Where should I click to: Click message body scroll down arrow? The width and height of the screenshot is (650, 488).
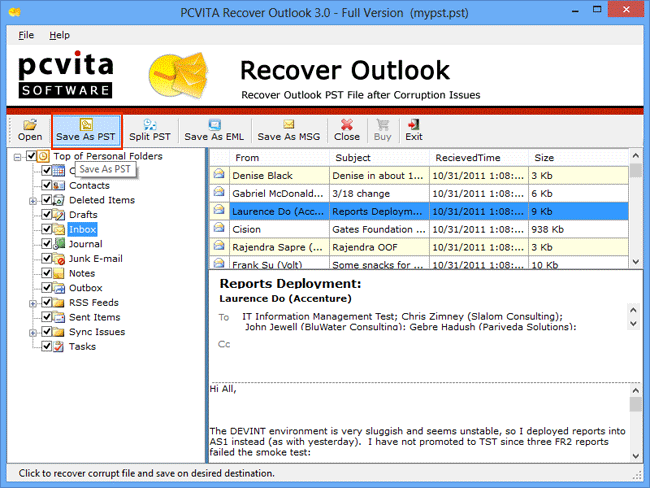635,456
